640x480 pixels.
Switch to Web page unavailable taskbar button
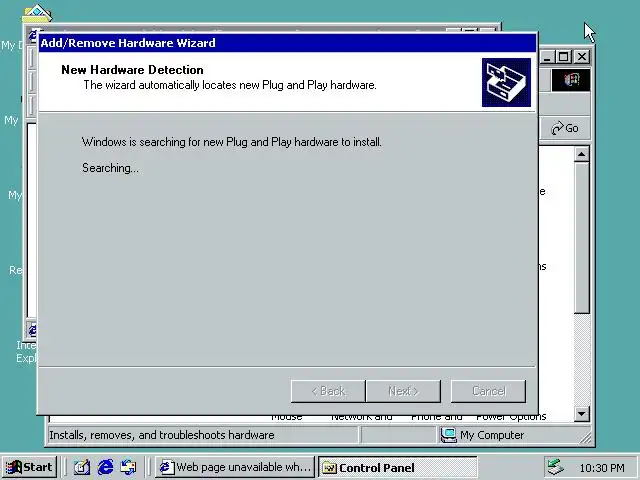click(x=235, y=467)
